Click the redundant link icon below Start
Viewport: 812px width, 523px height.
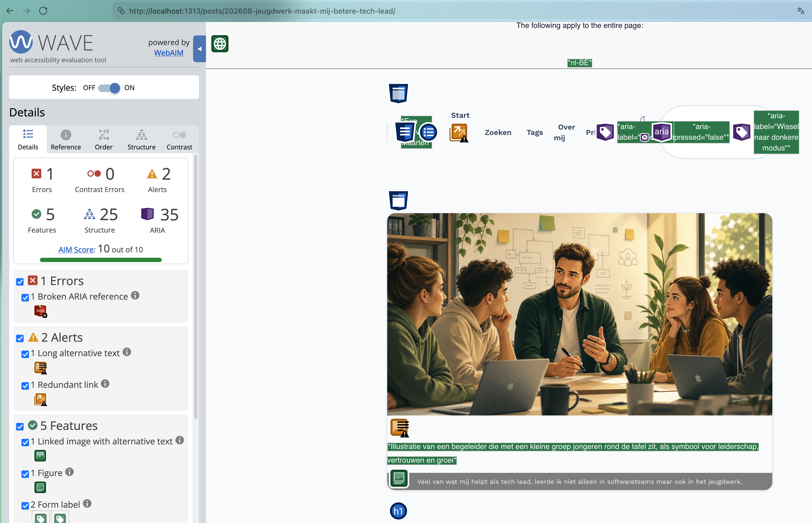point(459,133)
